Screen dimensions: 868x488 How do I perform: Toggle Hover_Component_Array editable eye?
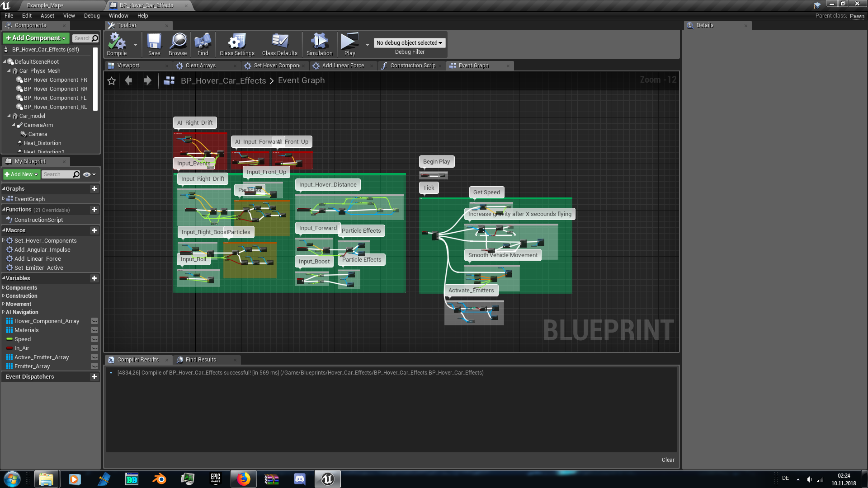tap(94, 321)
